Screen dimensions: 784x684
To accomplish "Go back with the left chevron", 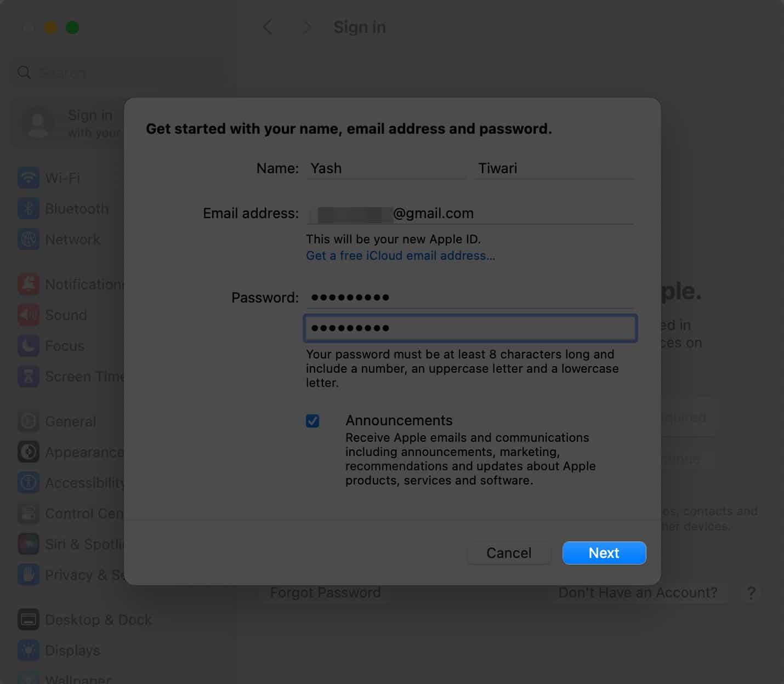I will pos(268,27).
